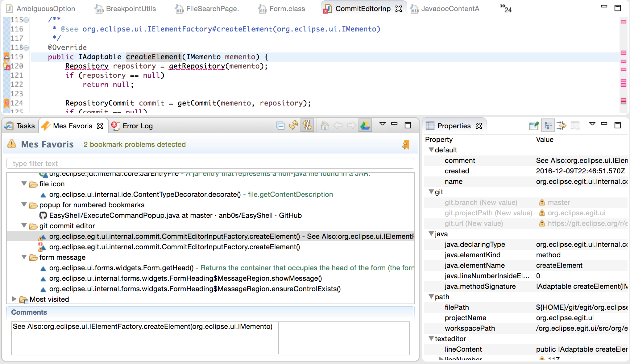Click Show Advanced Properties arrows icon

[562, 126]
